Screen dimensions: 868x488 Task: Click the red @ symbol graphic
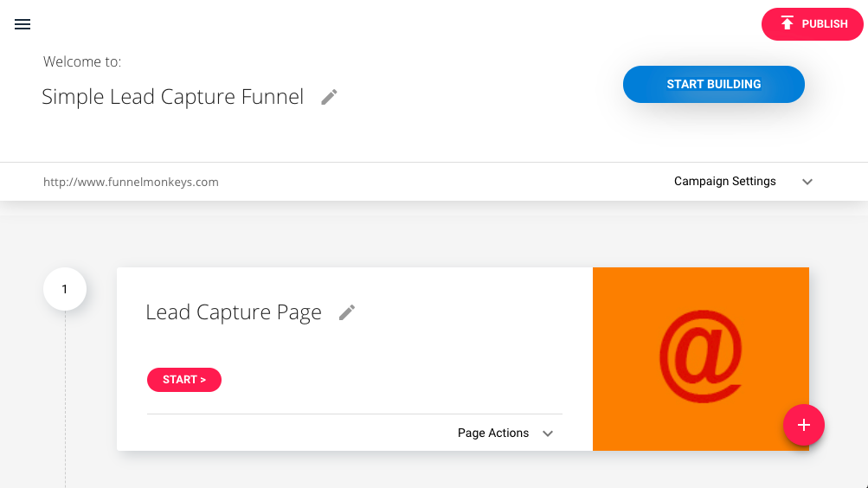pyautogui.click(x=701, y=356)
